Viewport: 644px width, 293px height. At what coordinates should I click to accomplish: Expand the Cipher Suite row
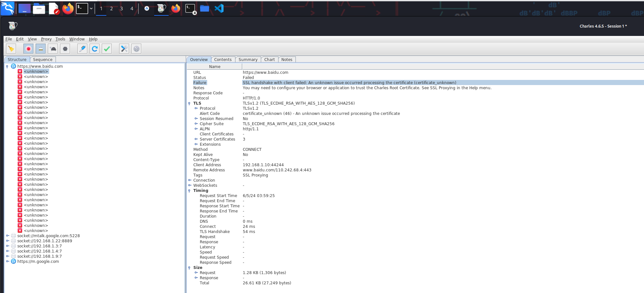pyautogui.click(x=196, y=124)
